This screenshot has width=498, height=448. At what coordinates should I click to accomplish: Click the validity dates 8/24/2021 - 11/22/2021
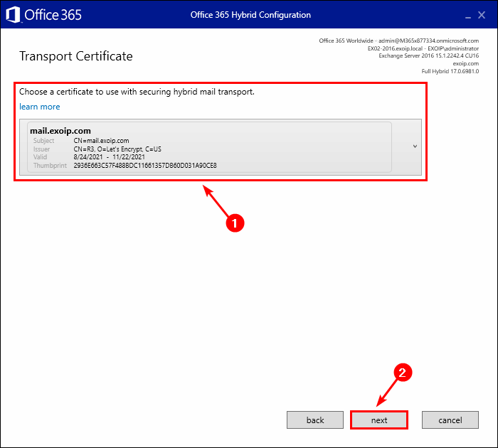(x=110, y=157)
